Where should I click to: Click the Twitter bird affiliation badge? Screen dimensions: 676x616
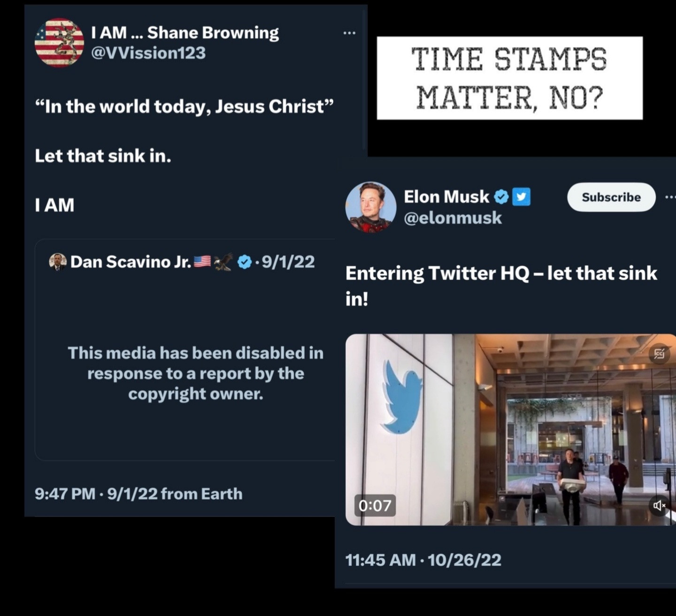click(x=521, y=197)
